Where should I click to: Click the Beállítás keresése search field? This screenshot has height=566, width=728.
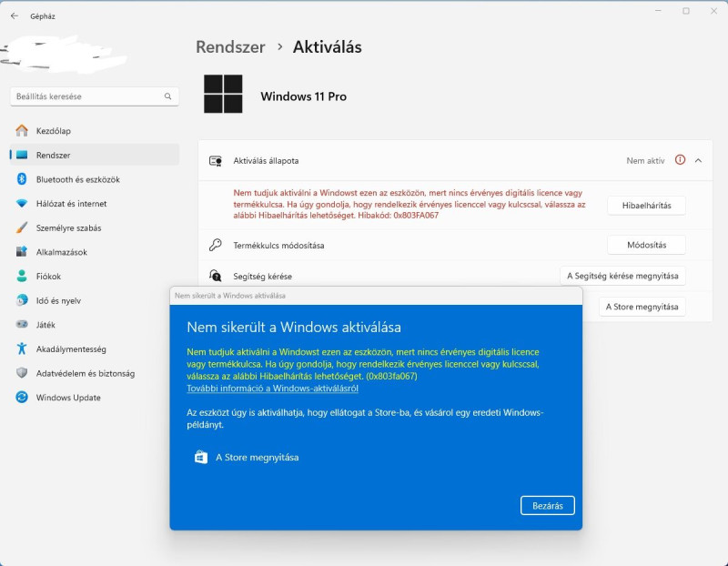click(x=95, y=96)
